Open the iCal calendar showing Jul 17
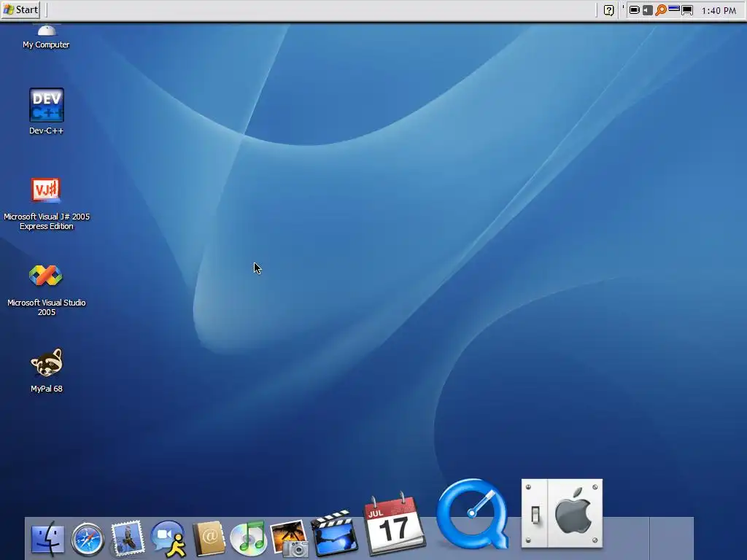This screenshot has height=560, width=747. [x=394, y=524]
